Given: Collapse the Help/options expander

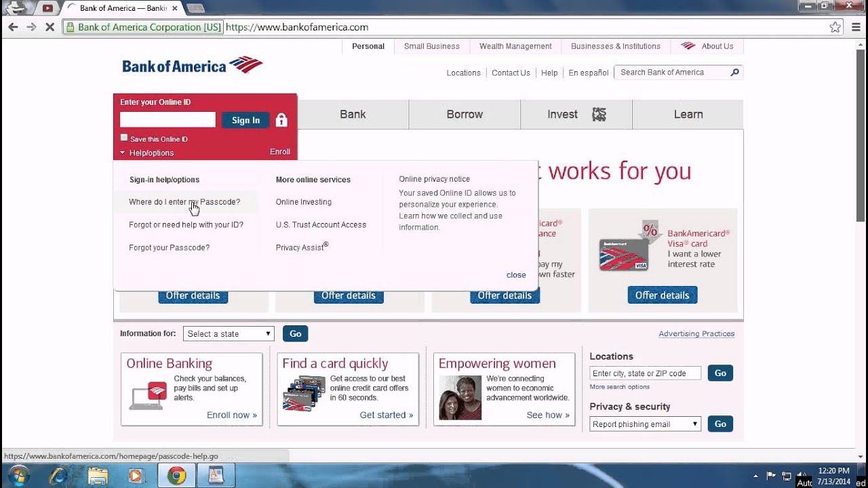Looking at the screenshot, I should click(147, 153).
